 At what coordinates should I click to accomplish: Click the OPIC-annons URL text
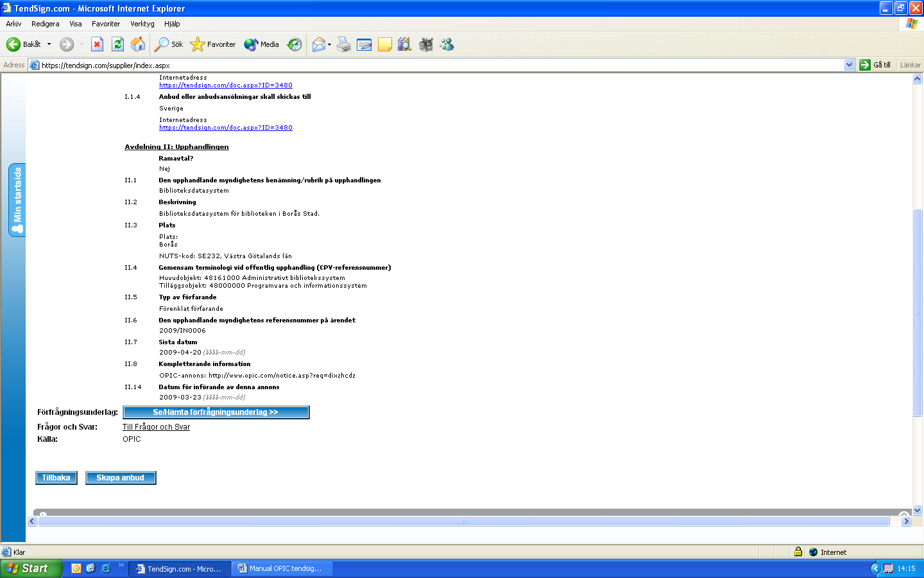pos(282,375)
